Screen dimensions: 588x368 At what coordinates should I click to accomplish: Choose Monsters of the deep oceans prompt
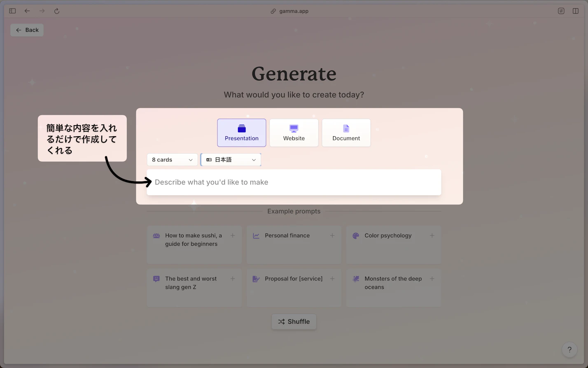coord(394,288)
